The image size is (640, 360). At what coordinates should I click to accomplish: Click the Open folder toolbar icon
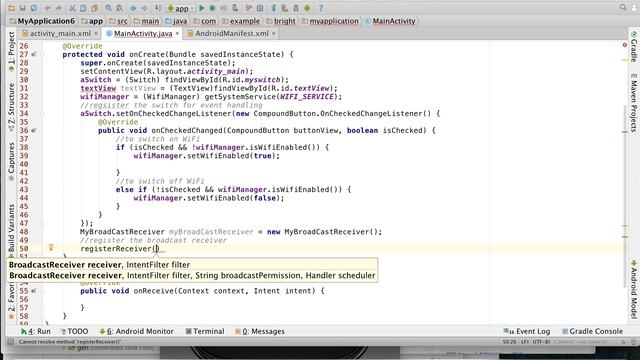tap(11, 8)
